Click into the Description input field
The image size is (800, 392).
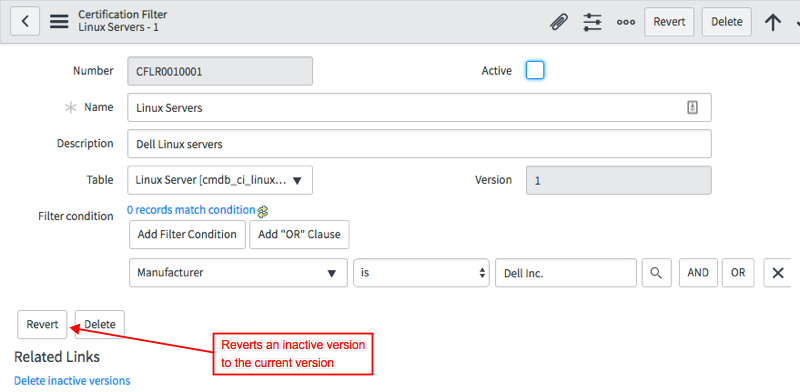point(419,144)
